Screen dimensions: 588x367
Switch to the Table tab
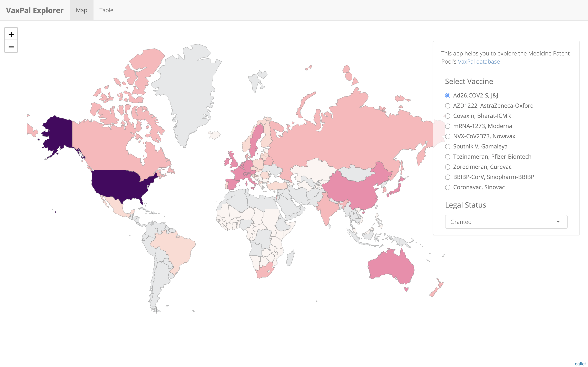pyautogui.click(x=106, y=10)
